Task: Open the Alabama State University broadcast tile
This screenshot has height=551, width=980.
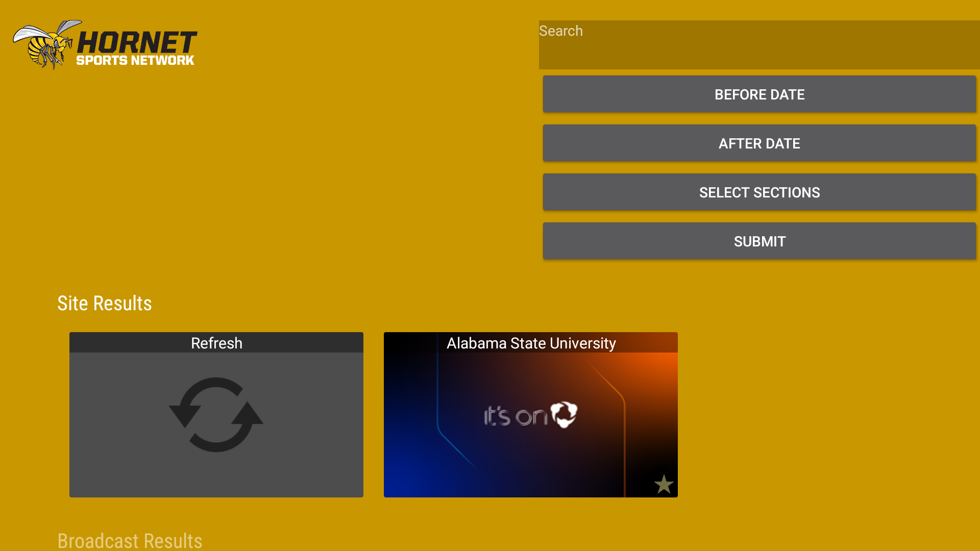Action: (531, 415)
